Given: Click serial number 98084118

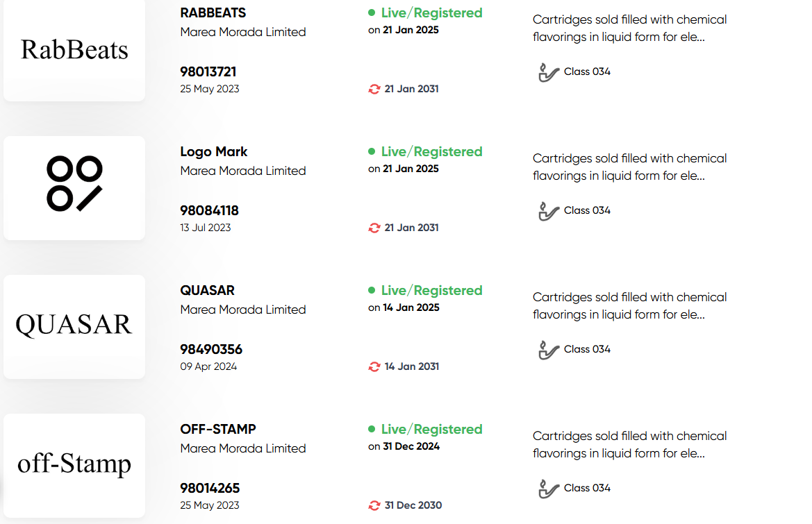Looking at the screenshot, I should click(209, 210).
